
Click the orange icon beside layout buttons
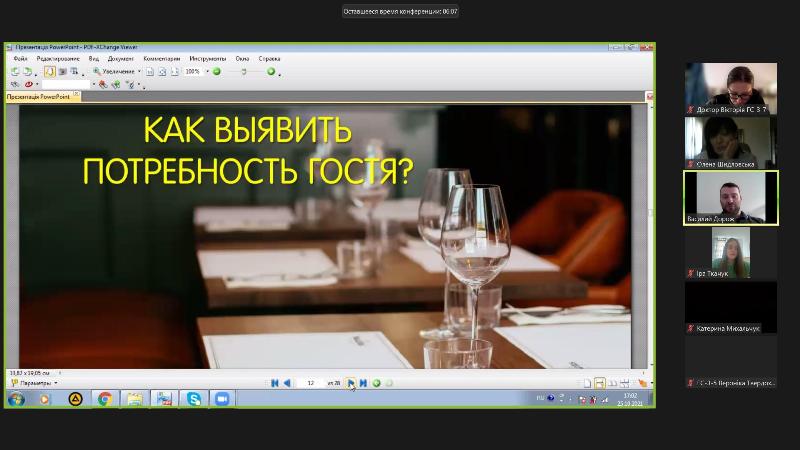coord(642,383)
